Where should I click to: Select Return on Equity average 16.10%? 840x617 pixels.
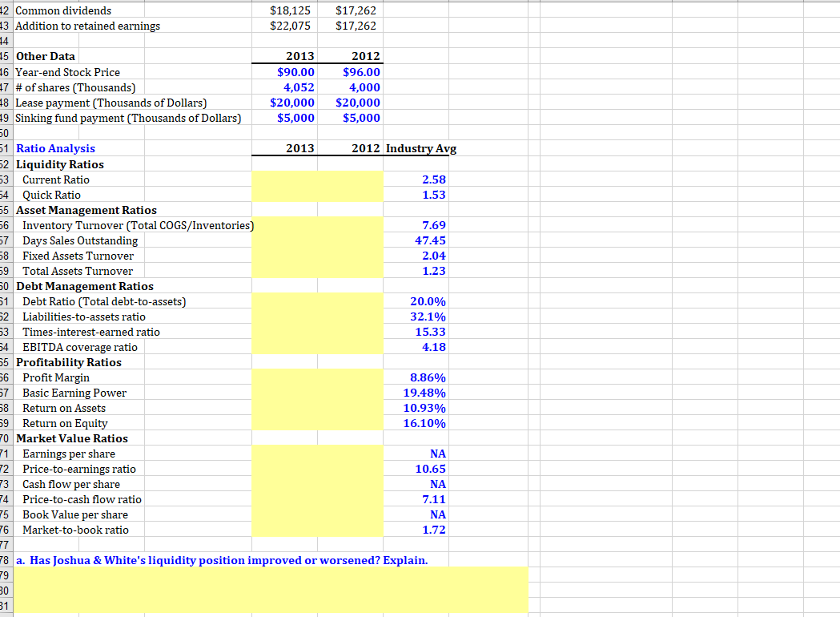[x=424, y=423]
